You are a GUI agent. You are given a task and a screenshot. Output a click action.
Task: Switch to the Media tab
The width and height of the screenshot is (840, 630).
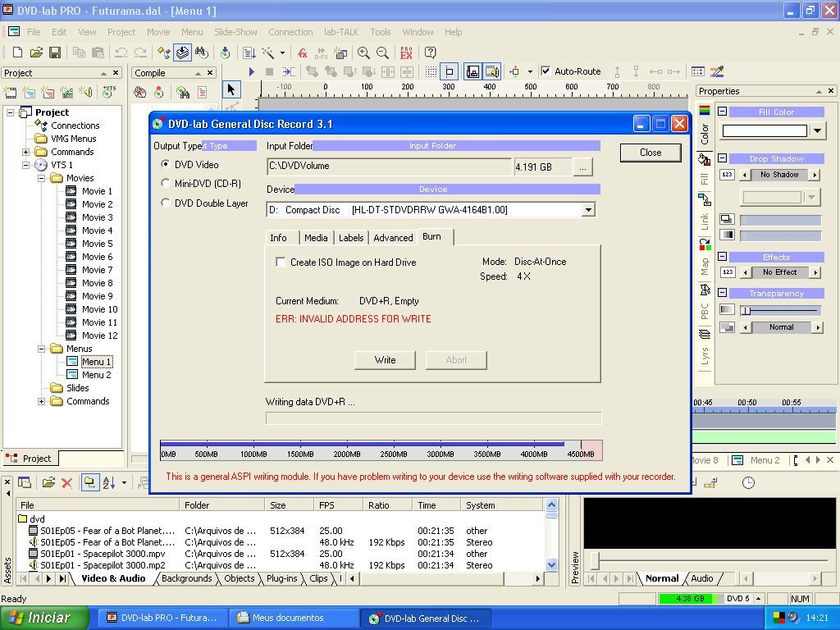point(316,238)
